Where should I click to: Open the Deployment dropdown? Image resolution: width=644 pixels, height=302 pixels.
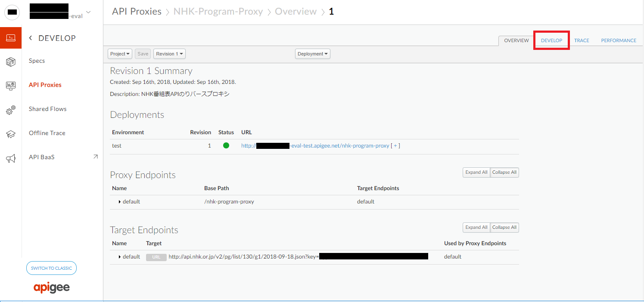pyautogui.click(x=312, y=53)
